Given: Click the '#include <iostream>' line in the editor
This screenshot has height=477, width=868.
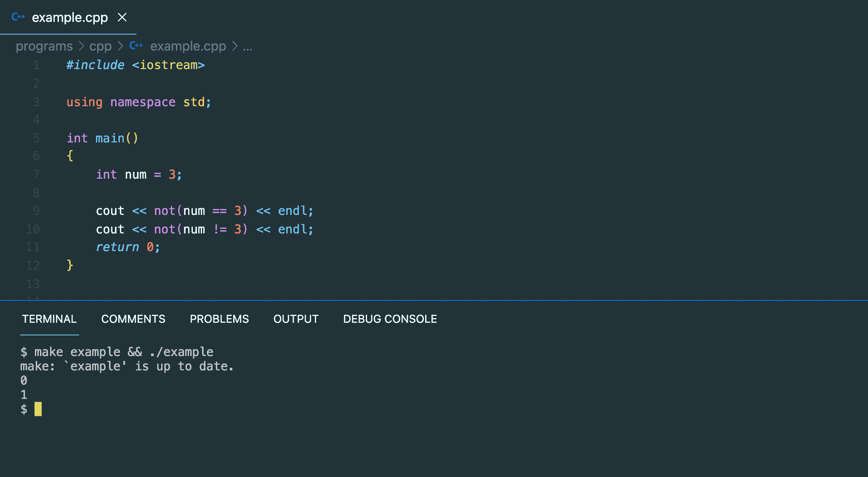Looking at the screenshot, I should coord(136,65).
